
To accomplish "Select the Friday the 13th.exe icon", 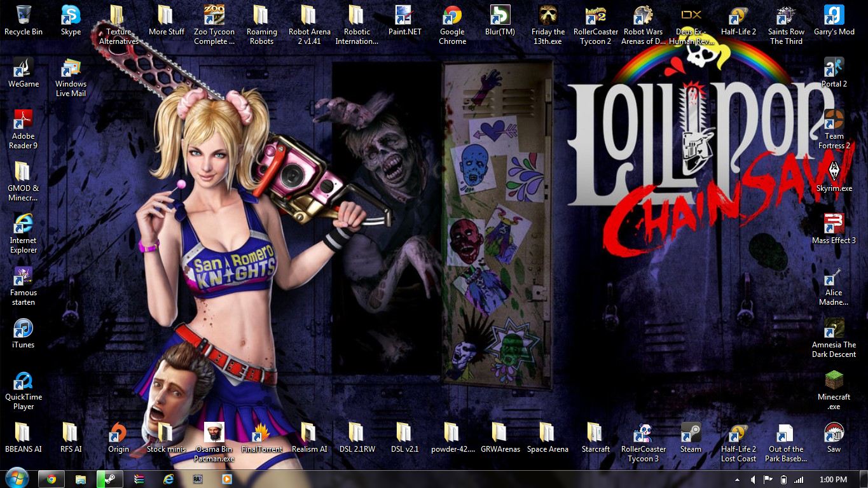I will (x=548, y=24).
